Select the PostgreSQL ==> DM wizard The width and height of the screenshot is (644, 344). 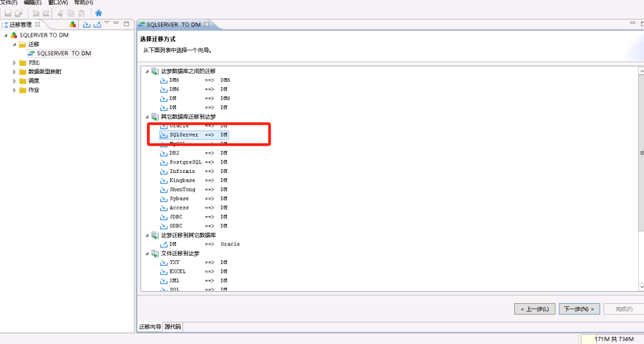[194, 162]
